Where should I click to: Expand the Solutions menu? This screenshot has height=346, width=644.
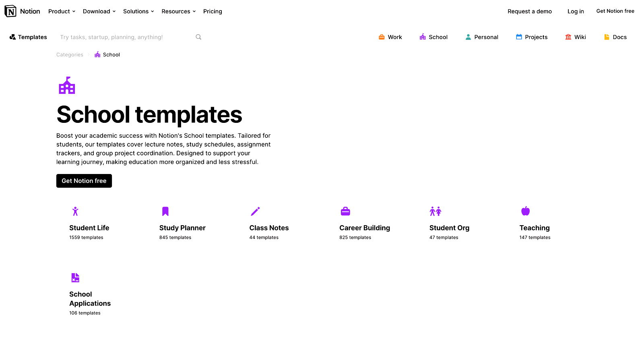139,11
